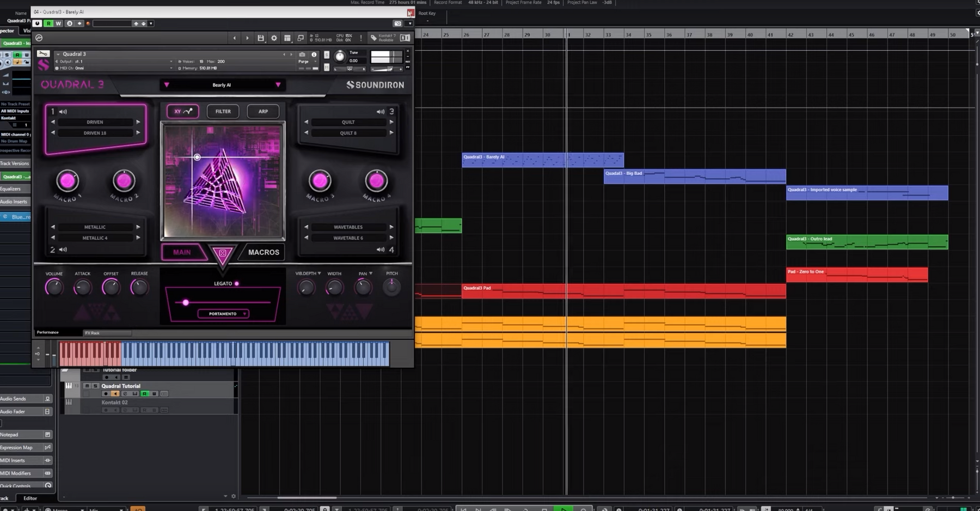Open the Expression Map section icon
The width and height of the screenshot is (980, 511).
click(47, 447)
